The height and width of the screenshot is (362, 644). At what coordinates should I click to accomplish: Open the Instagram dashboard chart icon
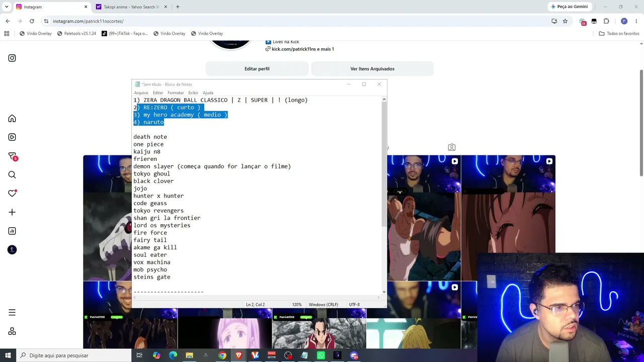[x=12, y=231]
